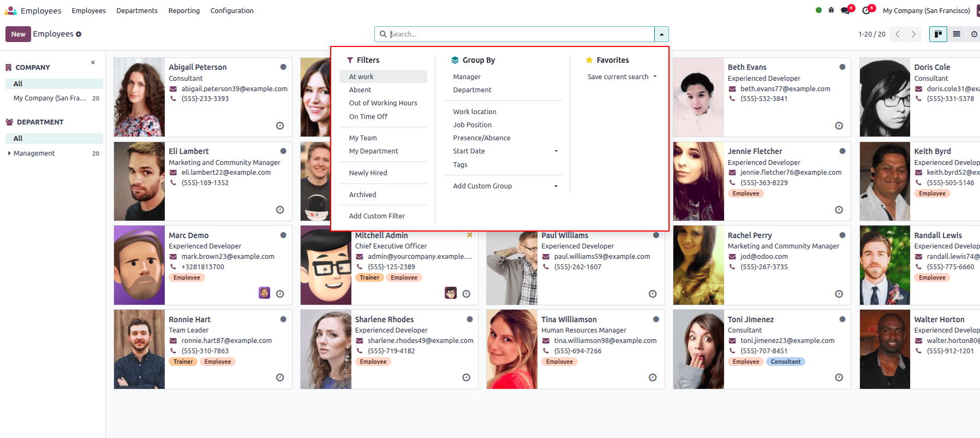The width and height of the screenshot is (980, 438).
Task: Expand the Management department tree
Action: [9, 153]
